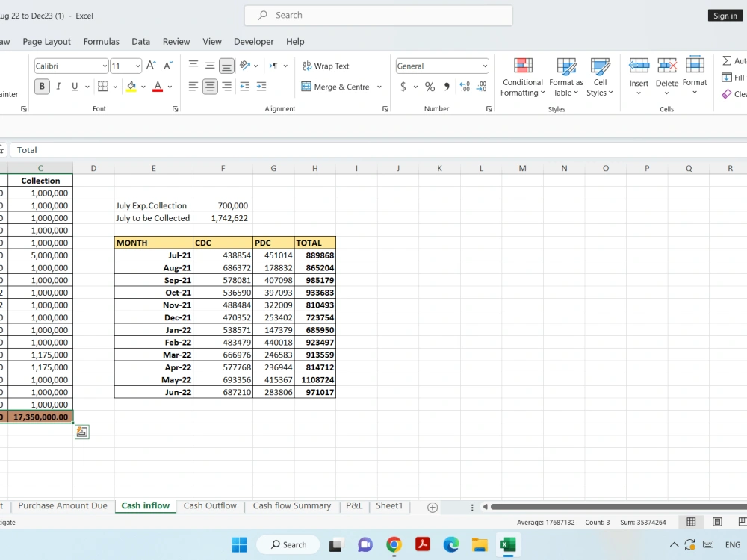Viewport: 747px width, 560px height.
Task: Open the Page Layout tab
Action: [x=46, y=41]
